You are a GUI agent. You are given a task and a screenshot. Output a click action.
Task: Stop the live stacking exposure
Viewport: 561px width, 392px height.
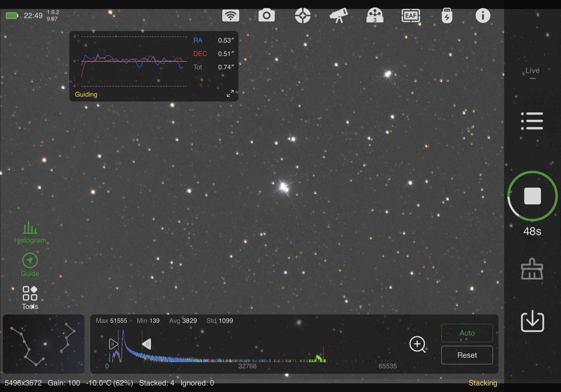click(x=532, y=196)
